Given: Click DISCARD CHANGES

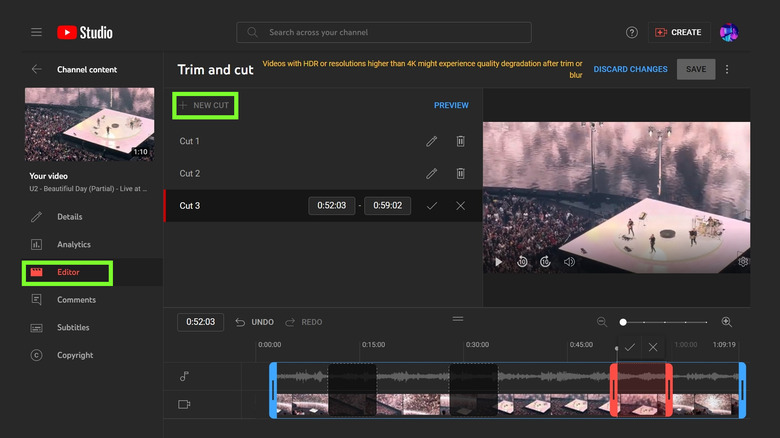Looking at the screenshot, I should tap(630, 70).
